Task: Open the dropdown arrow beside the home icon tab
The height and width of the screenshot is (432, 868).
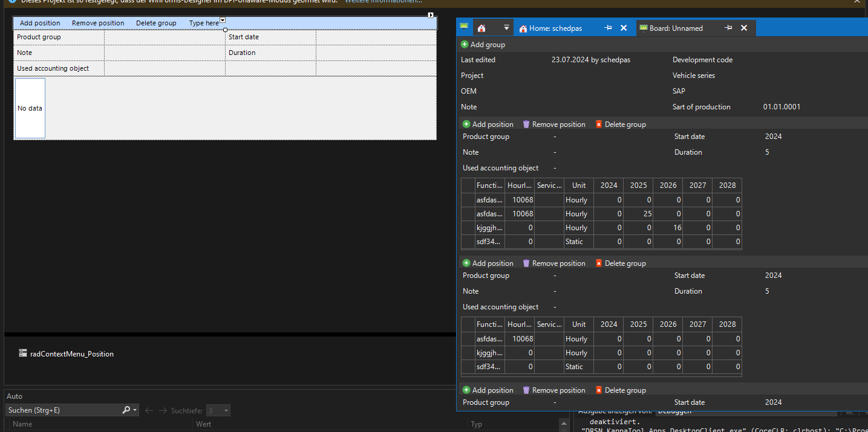Action: coord(506,28)
